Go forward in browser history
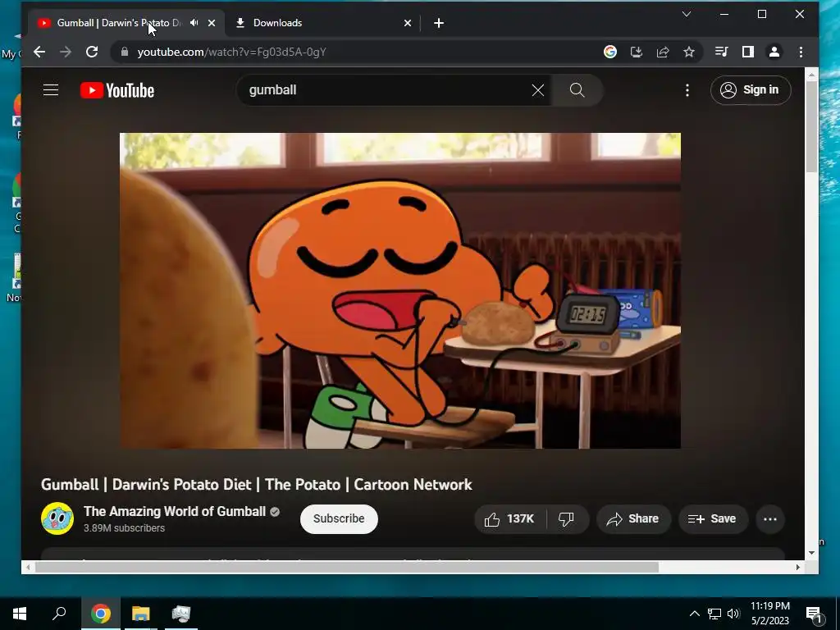 point(66,52)
